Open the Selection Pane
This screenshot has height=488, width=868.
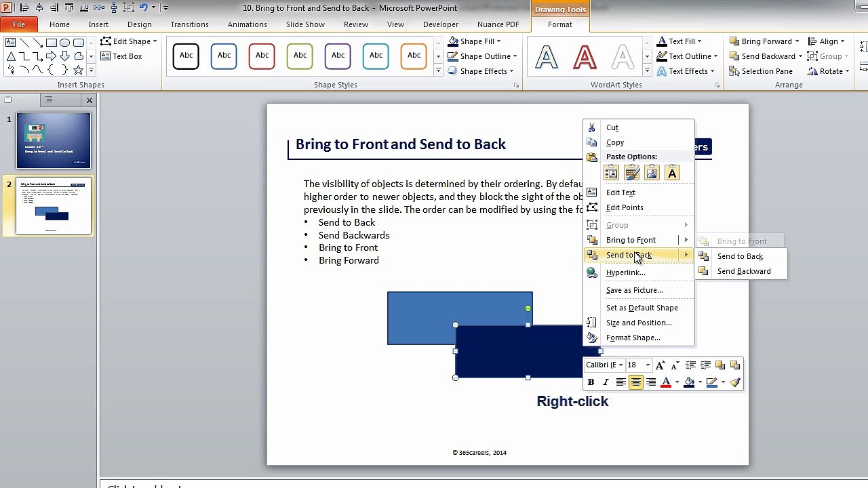tap(760, 71)
